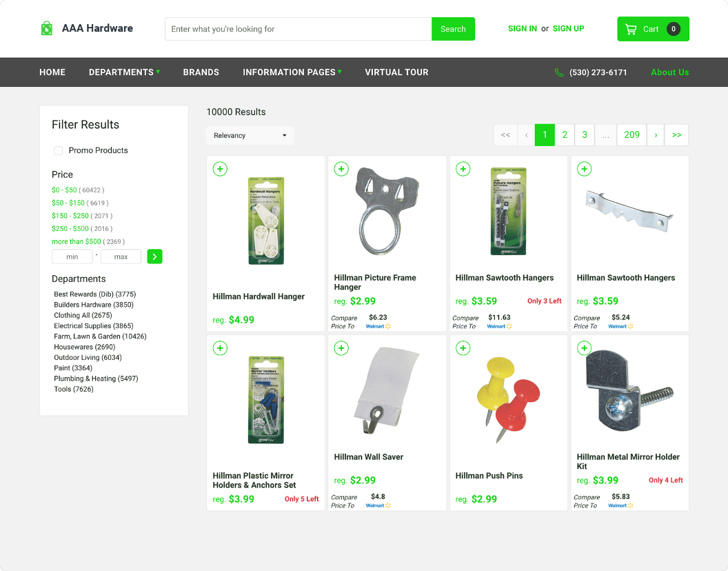Click the AAA Hardware shopping bag logo
This screenshot has height=571, width=728.
46,28
